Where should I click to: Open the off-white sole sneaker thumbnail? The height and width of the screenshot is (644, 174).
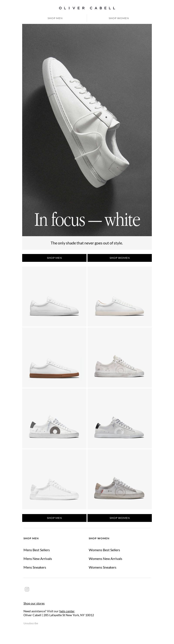point(119,296)
